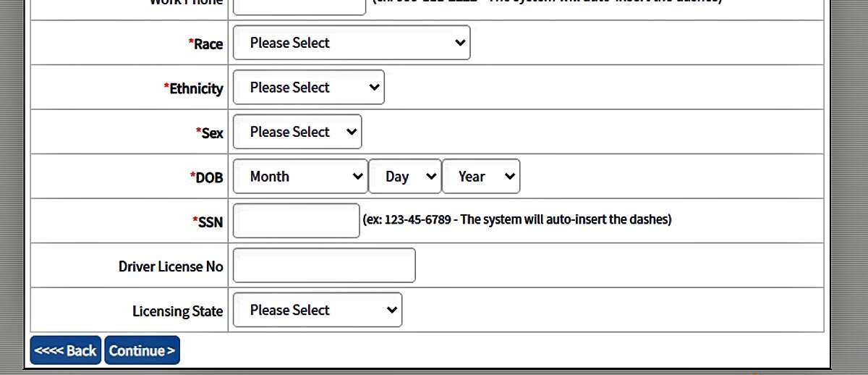Open the Sex dropdown
This screenshot has height=375, width=868.
click(x=297, y=132)
